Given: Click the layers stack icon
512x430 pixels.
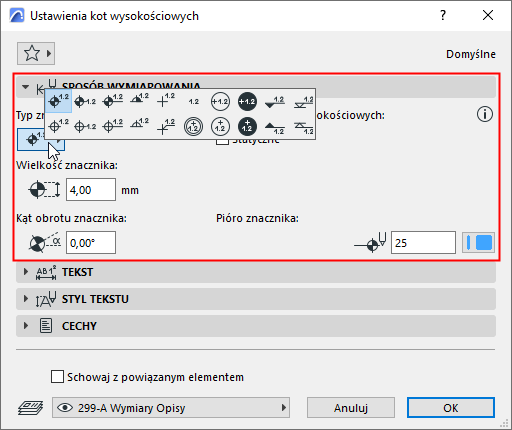Looking at the screenshot, I should click(x=30, y=408).
